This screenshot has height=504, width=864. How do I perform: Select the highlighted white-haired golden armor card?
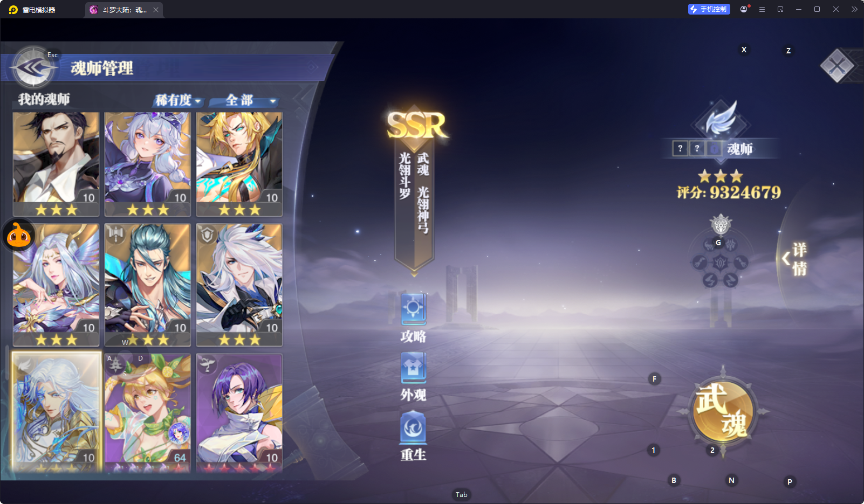click(56, 413)
